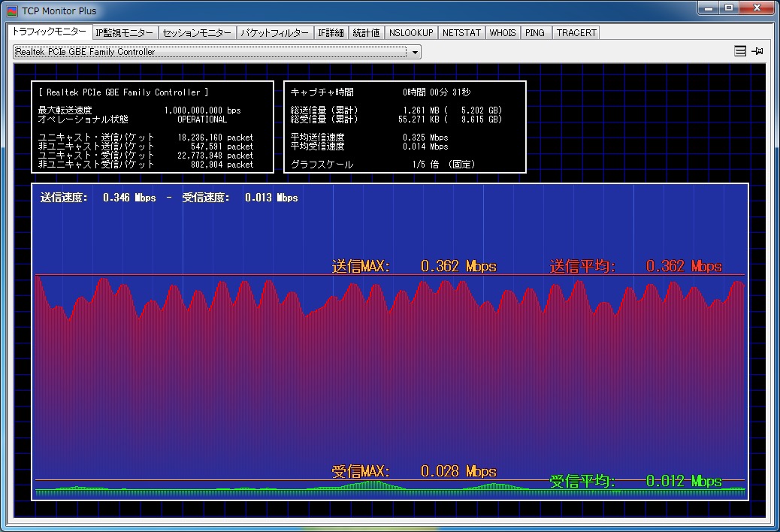780x532 pixels.
Task: Open the network adapter dropdown arrow
Action: tap(415, 53)
